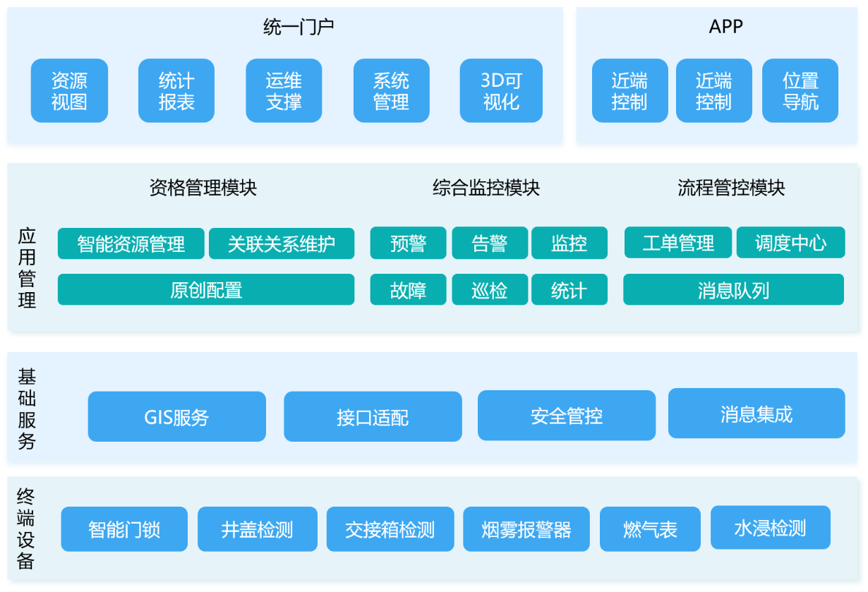The image size is (868, 592).
Task: Select the wide 原创配置 bar
Action: [206, 290]
